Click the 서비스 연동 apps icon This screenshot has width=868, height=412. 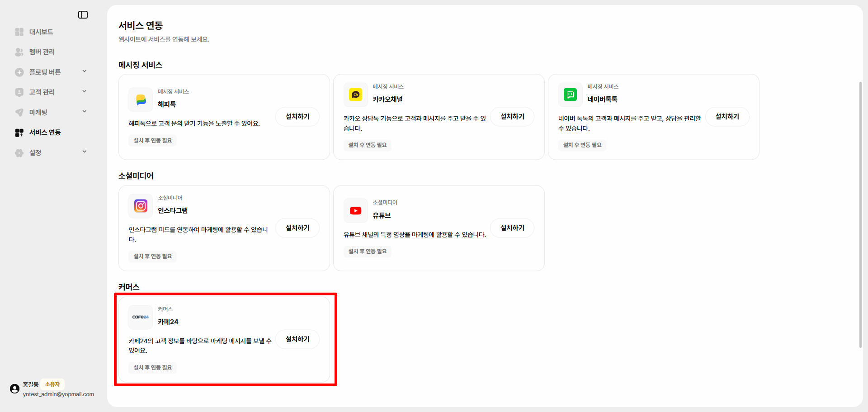(x=19, y=133)
